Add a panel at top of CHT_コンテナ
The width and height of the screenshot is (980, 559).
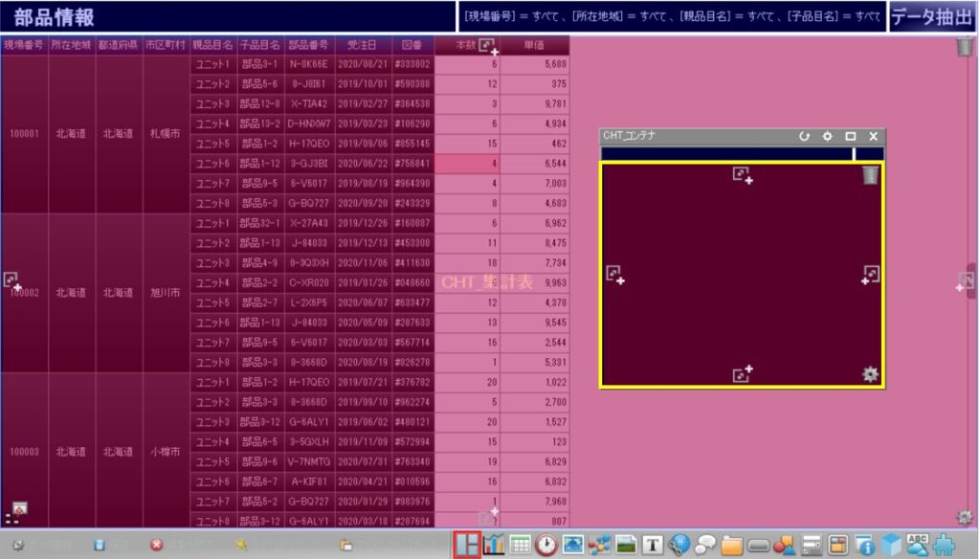pyautogui.click(x=743, y=175)
